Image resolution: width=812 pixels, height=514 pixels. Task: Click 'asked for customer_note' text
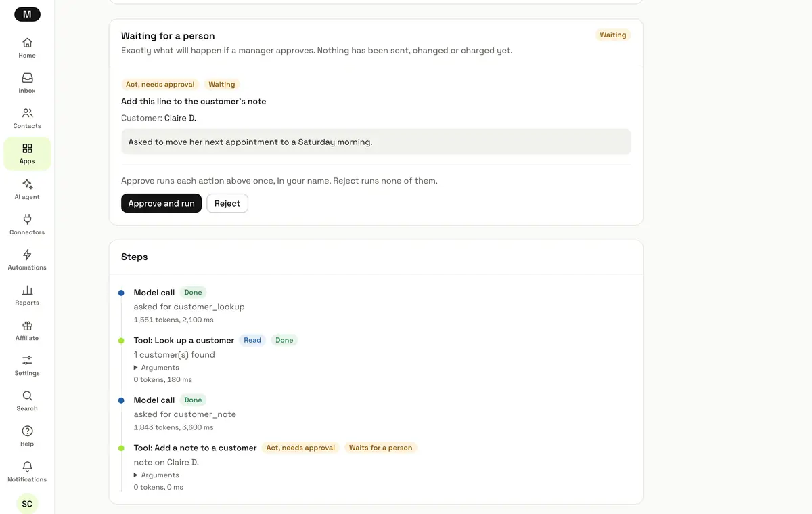(x=185, y=414)
